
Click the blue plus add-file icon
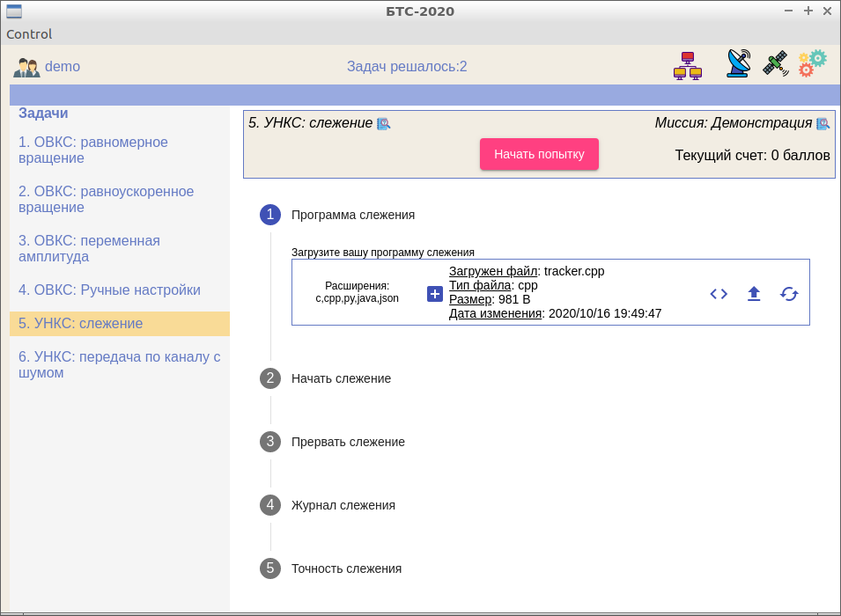[434, 294]
